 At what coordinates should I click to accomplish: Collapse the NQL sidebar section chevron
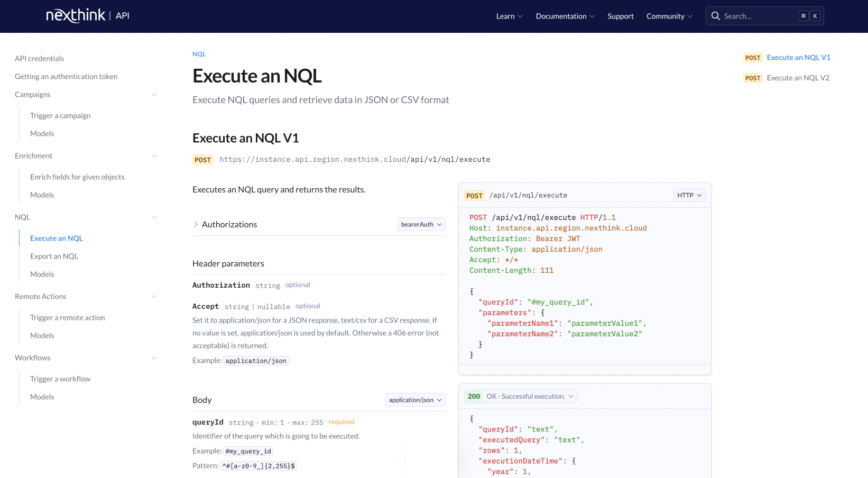(x=154, y=217)
